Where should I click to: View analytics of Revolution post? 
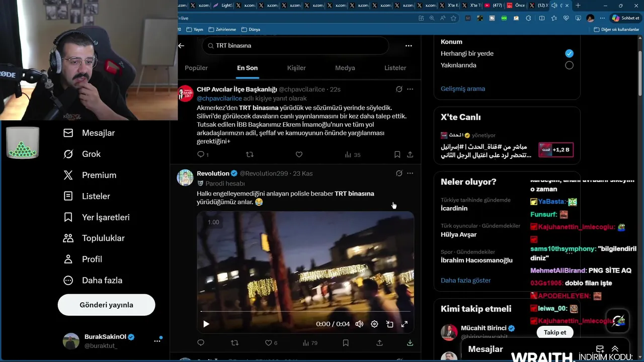[310, 343]
